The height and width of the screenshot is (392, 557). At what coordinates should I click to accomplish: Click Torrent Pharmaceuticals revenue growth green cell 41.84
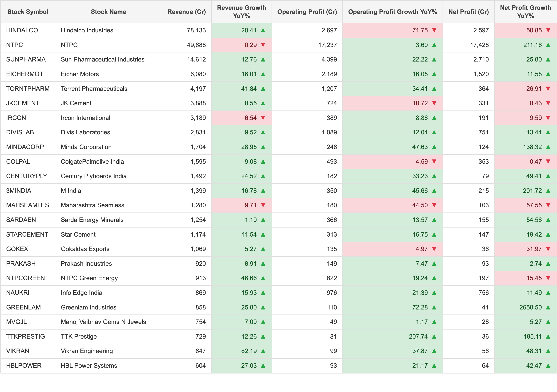pos(242,89)
